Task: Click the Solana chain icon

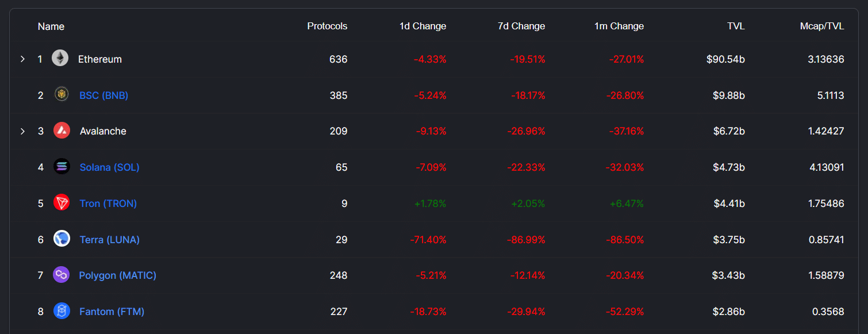Action: tap(62, 167)
